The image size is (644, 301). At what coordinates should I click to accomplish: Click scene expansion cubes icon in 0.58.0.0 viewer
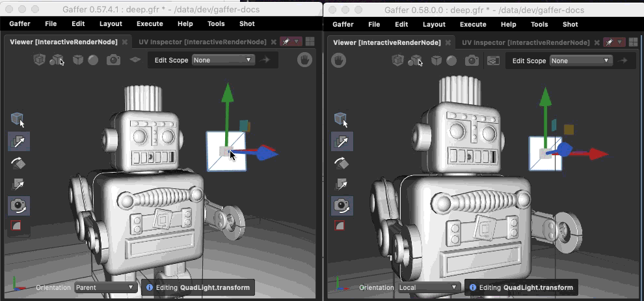click(416, 61)
